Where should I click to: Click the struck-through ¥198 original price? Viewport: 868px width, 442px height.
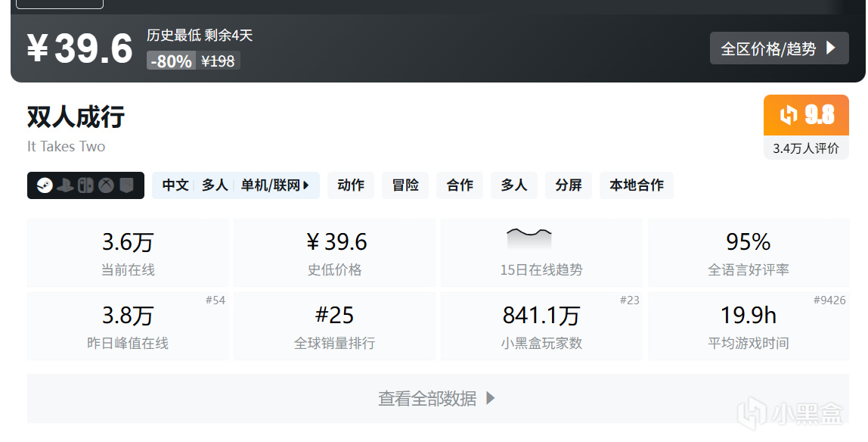tap(218, 61)
